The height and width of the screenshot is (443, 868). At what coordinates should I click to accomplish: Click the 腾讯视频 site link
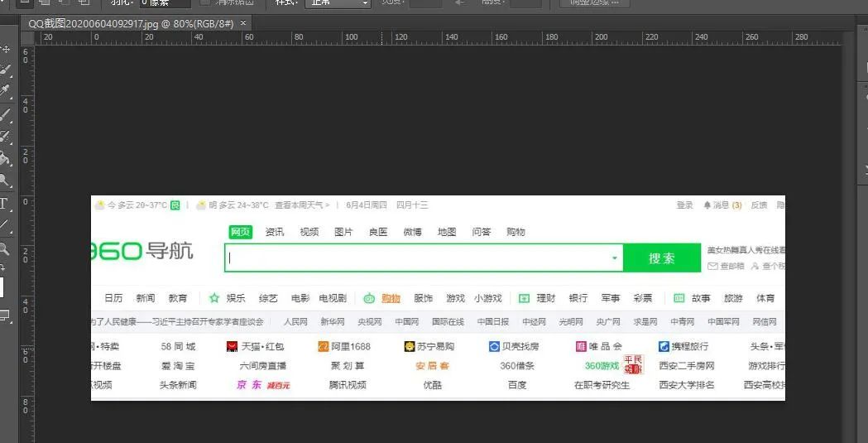pyautogui.click(x=348, y=385)
